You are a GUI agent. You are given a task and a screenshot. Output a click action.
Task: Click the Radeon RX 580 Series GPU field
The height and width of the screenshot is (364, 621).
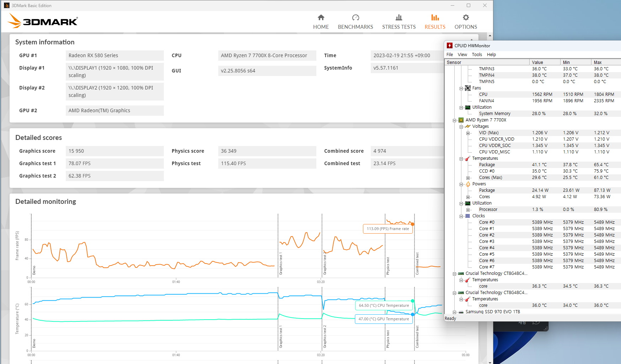click(x=114, y=55)
